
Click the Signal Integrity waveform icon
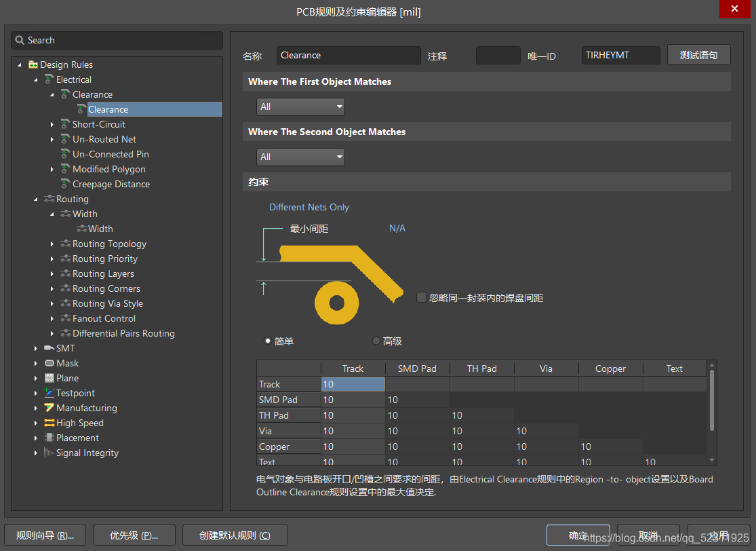[49, 453]
